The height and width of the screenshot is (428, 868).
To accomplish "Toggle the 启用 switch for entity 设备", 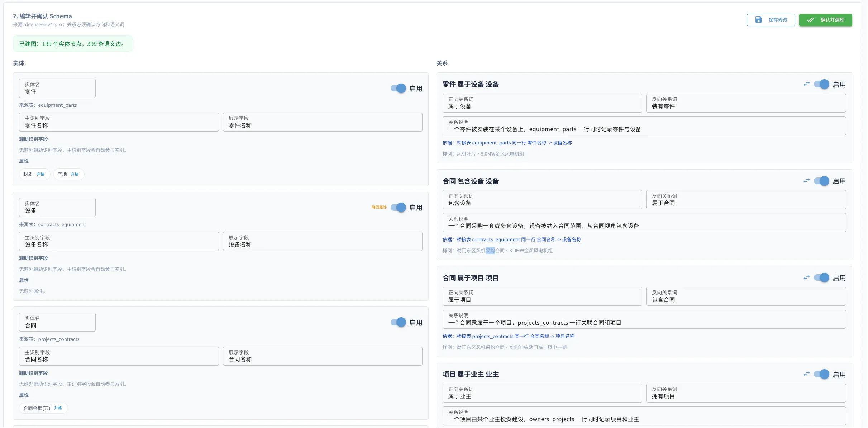I will point(398,208).
